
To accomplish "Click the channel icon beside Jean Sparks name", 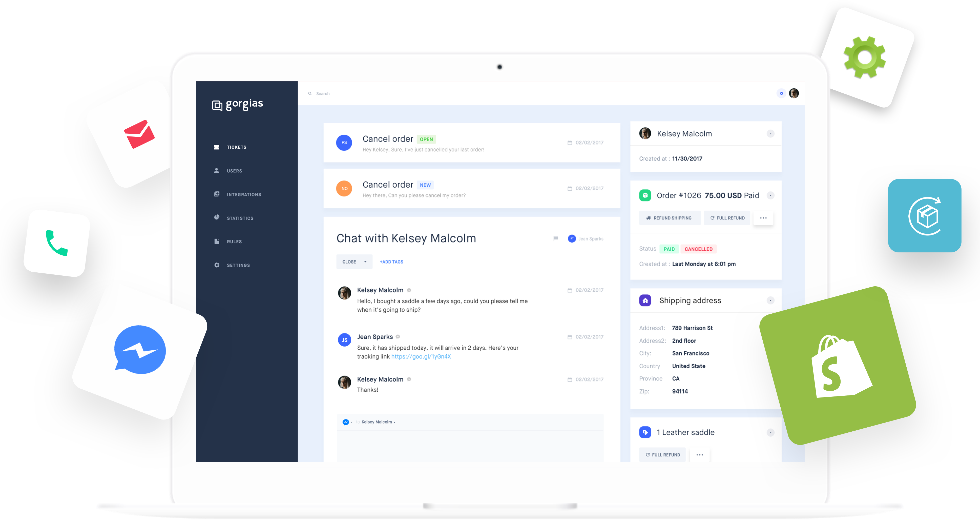I will [398, 337].
